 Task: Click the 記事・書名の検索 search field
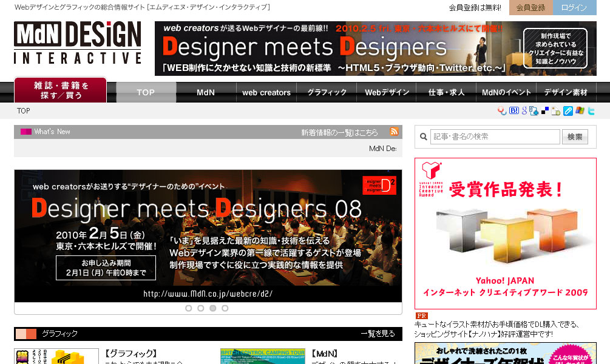click(x=495, y=137)
